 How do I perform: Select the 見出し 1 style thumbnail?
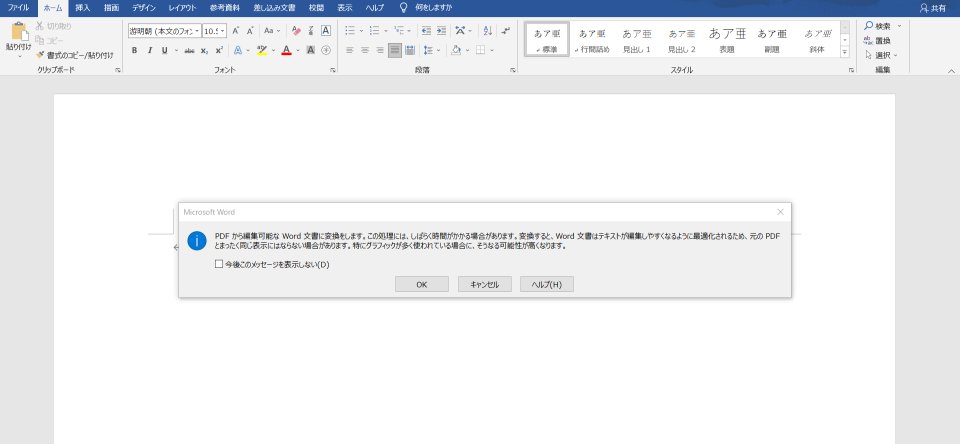tap(637, 40)
